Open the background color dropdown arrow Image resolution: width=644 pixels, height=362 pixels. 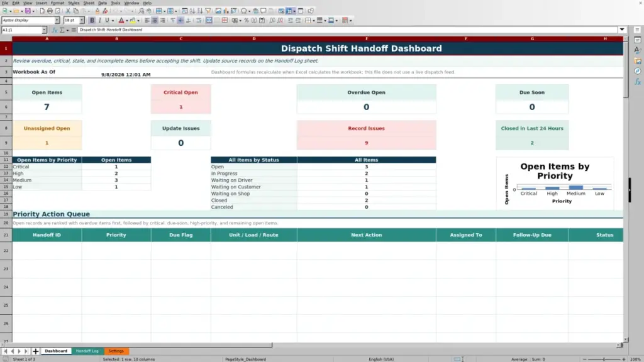pyautogui.click(x=138, y=21)
